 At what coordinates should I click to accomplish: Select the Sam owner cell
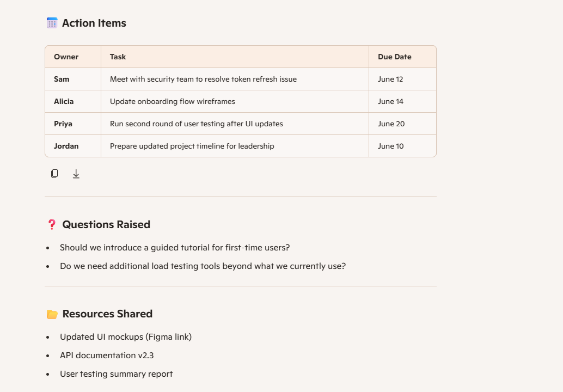click(x=73, y=79)
